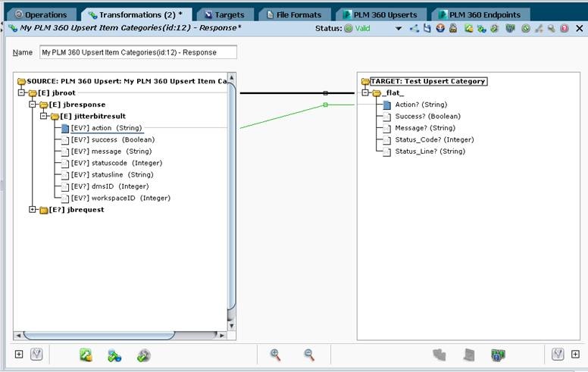This screenshot has height=372, width=588.
Task: Click the save icon in top toolbar
Action: (427, 29)
